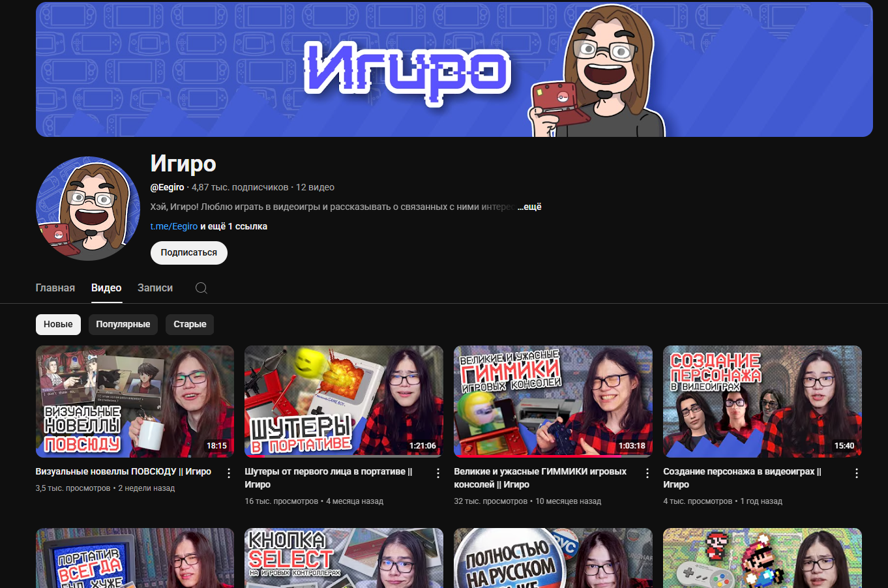
Task: Click title 'Визуальные новеллы ПОВСЮДУ || Игиро'
Action: tap(123, 471)
